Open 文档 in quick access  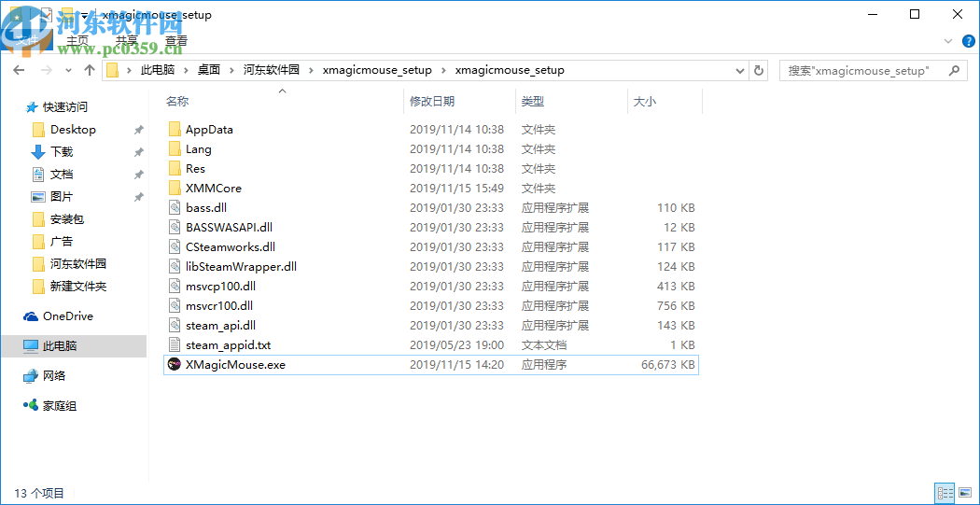click(x=62, y=175)
